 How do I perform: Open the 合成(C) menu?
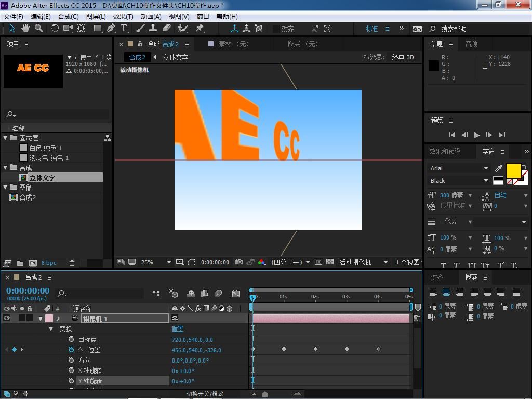tap(69, 17)
